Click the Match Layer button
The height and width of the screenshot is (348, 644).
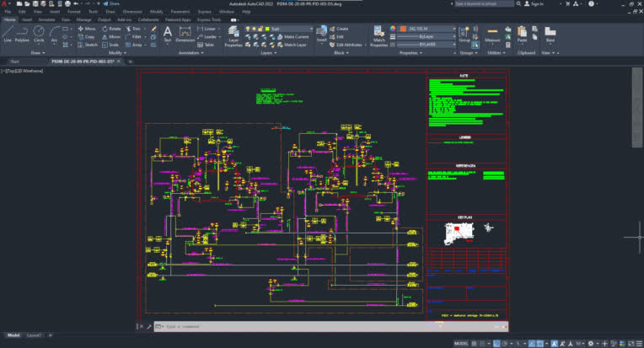pos(292,45)
